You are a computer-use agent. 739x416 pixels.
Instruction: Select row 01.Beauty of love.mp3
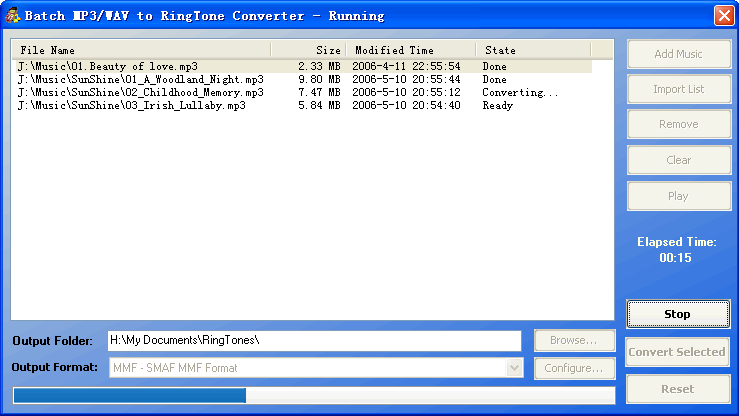(302, 66)
